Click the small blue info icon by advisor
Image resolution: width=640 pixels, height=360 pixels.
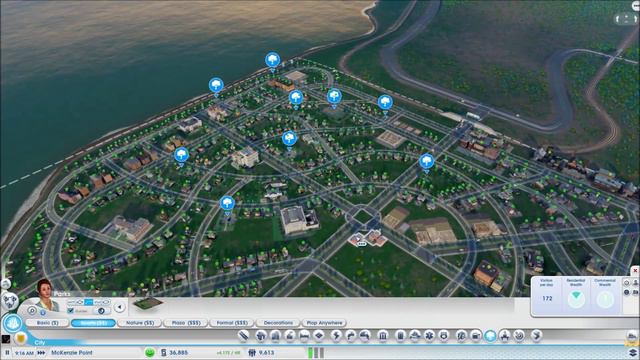(x=43, y=313)
